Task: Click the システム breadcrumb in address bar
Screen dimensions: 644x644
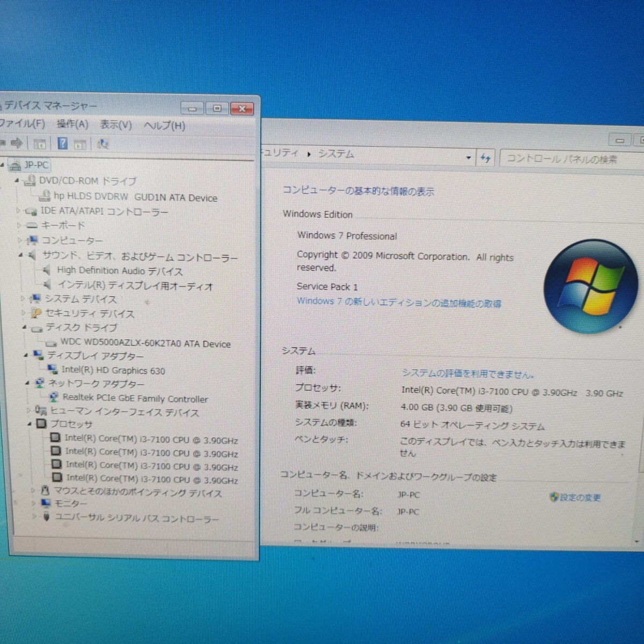Action: point(336,154)
